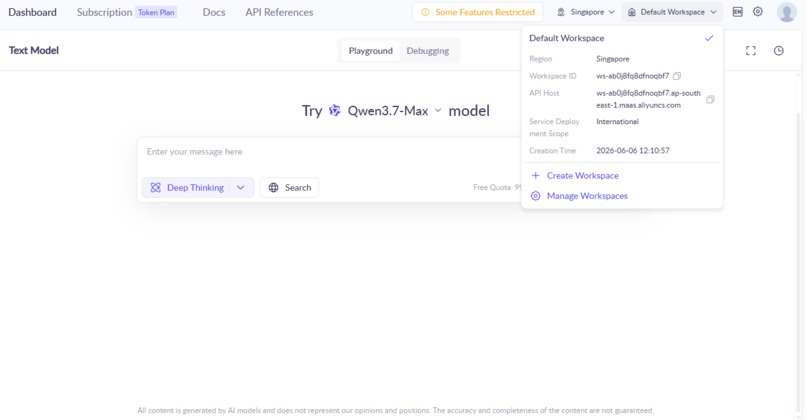806x420 pixels.
Task: Open API References page
Action: point(279,12)
